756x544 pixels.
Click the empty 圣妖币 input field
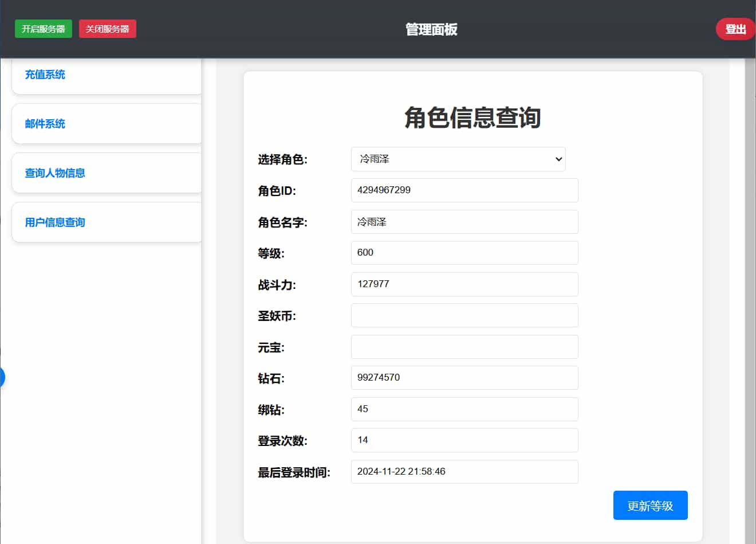(464, 315)
